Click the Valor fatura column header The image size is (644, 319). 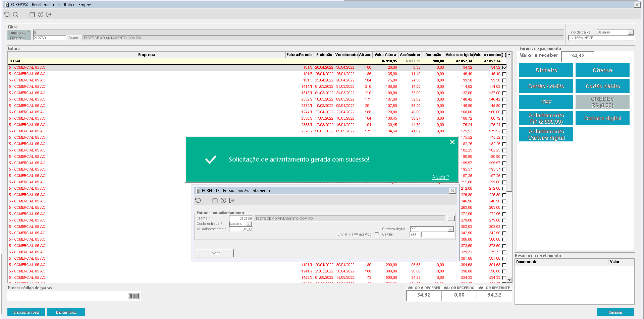point(385,55)
